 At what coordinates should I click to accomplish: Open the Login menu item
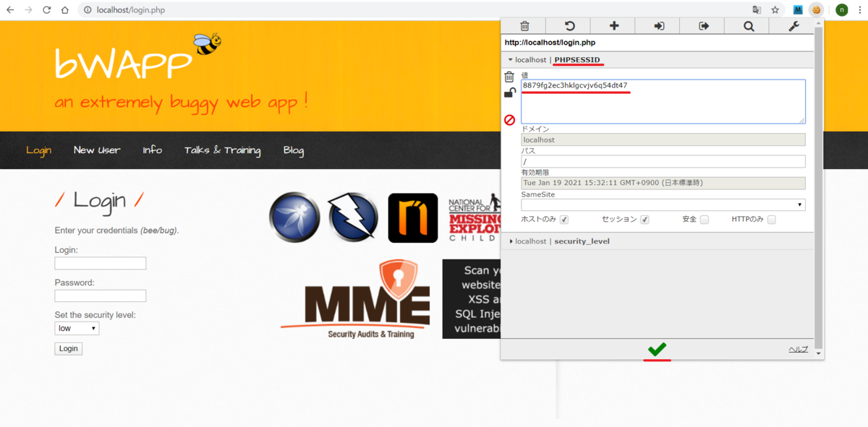point(38,150)
